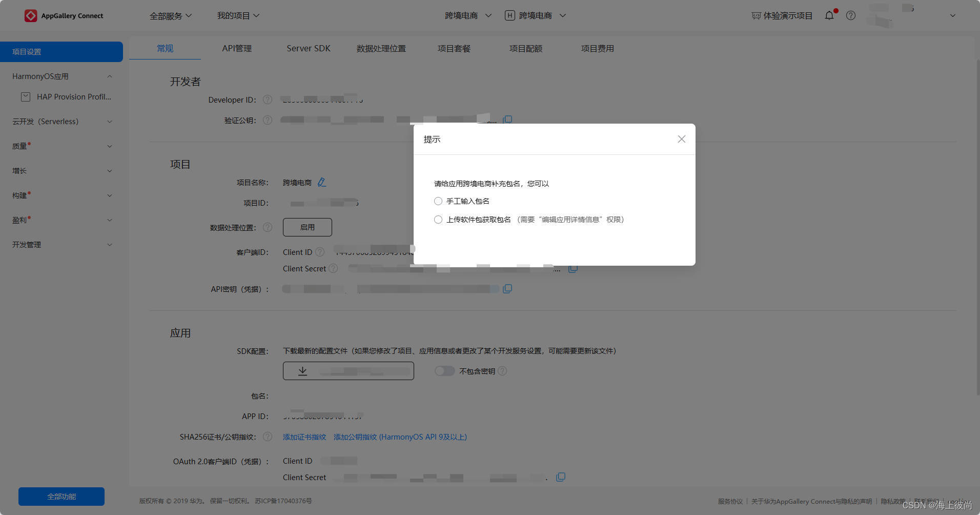Download the SDK configuration file
Viewport: 980px width, 515px height.
pyautogui.click(x=349, y=371)
